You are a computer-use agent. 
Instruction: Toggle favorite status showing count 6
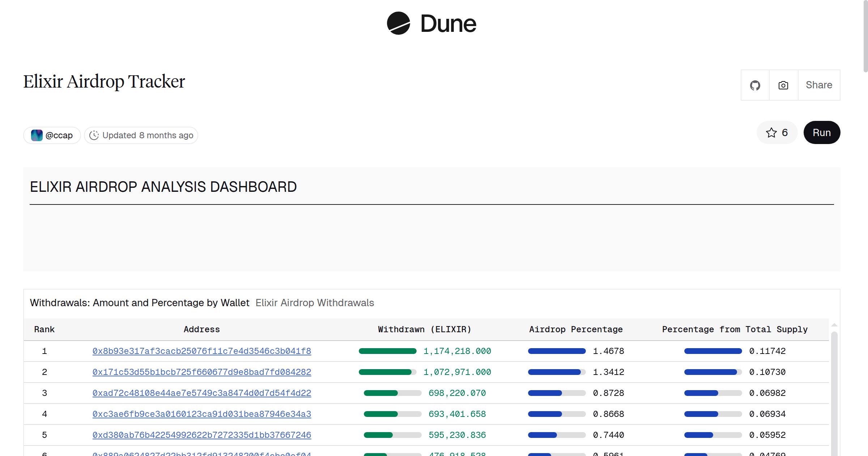pyautogui.click(x=776, y=132)
